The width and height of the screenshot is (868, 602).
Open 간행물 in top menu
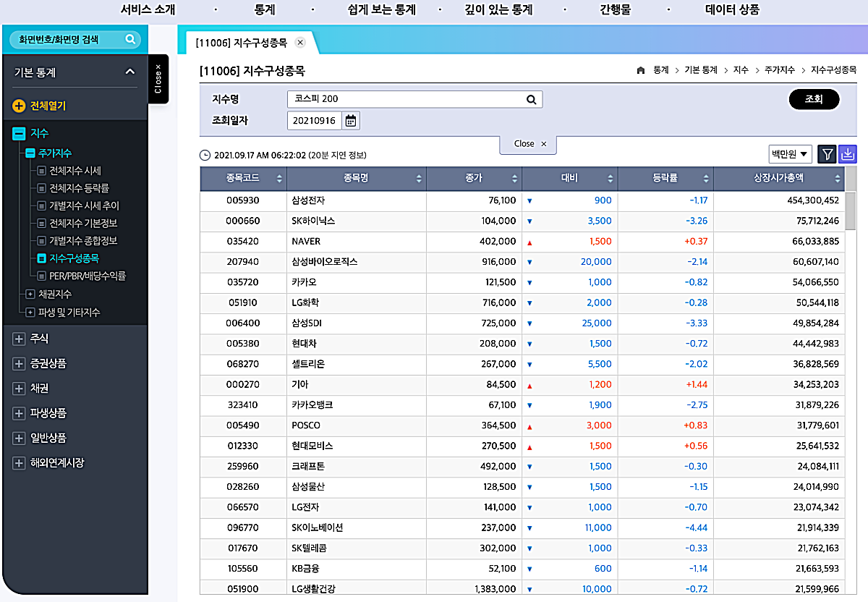(x=616, y=10)
